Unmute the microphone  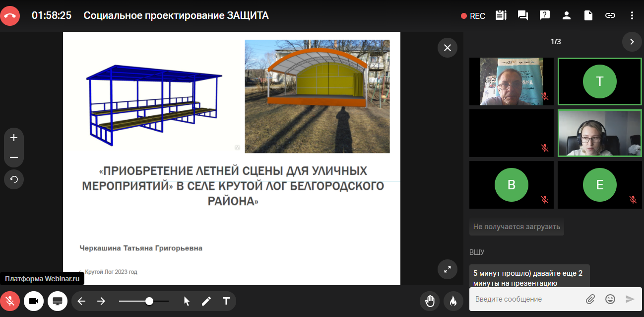click(10, 301)
